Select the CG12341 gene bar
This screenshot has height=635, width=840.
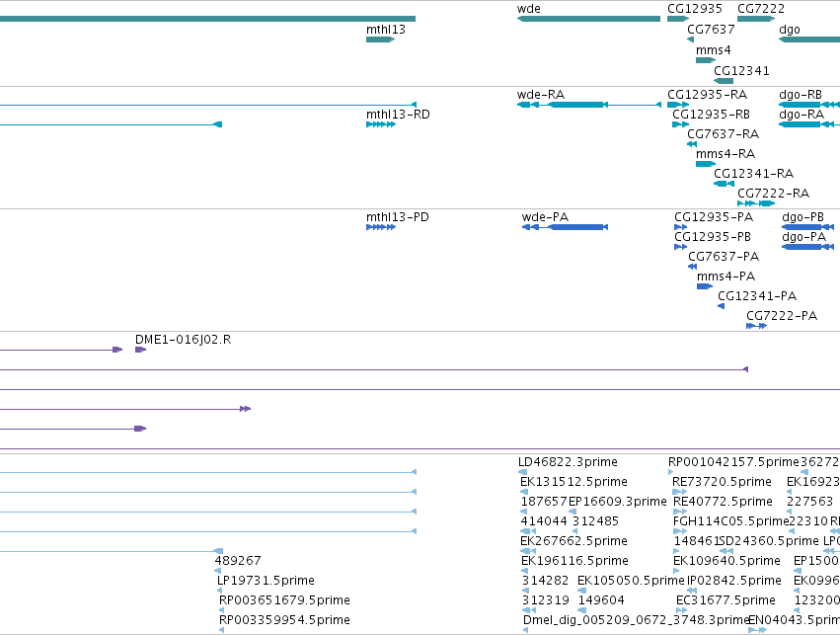click(724, 81)
